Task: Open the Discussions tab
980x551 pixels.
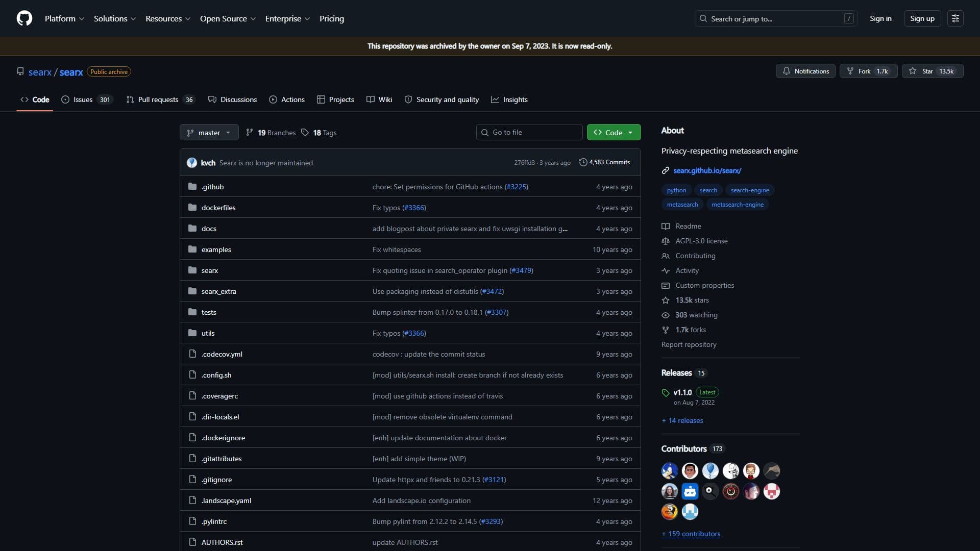Action: pyautogui.click(x=232, y=99)
